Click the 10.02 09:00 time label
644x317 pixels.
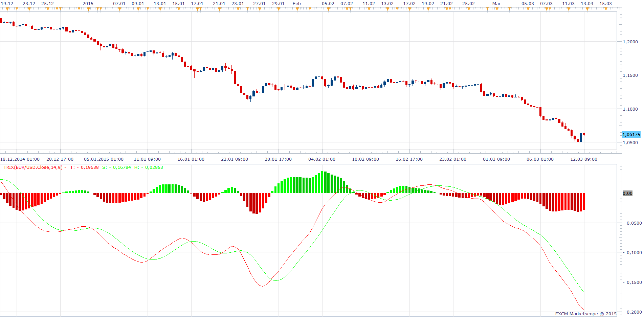(x=365, y=159)
